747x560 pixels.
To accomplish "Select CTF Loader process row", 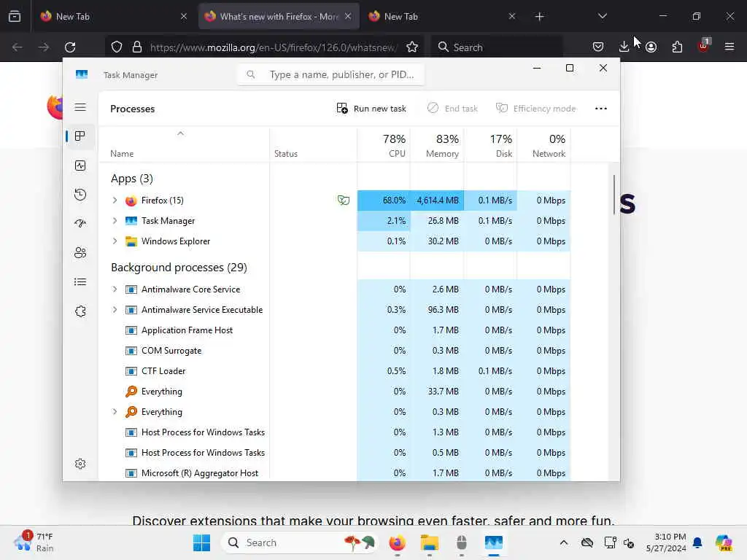I will [334, 371].
